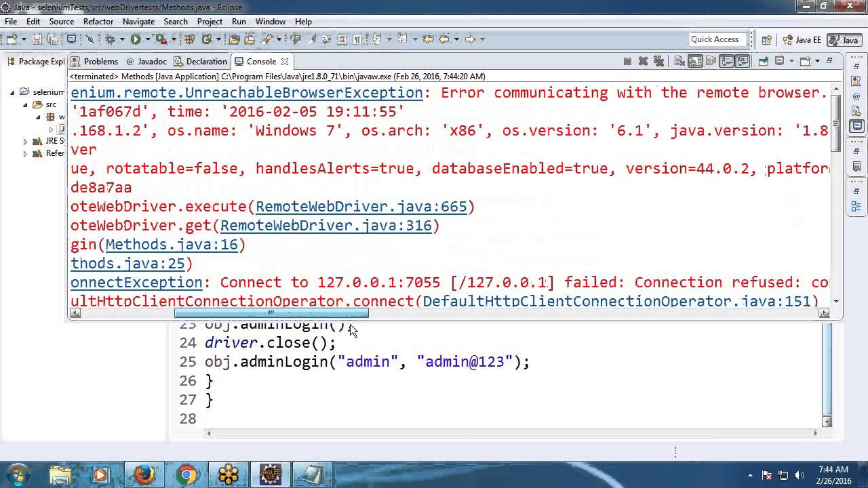The image size is (868, 488).
Task: Click the Save toolbar icon
Action: [37, 39]
